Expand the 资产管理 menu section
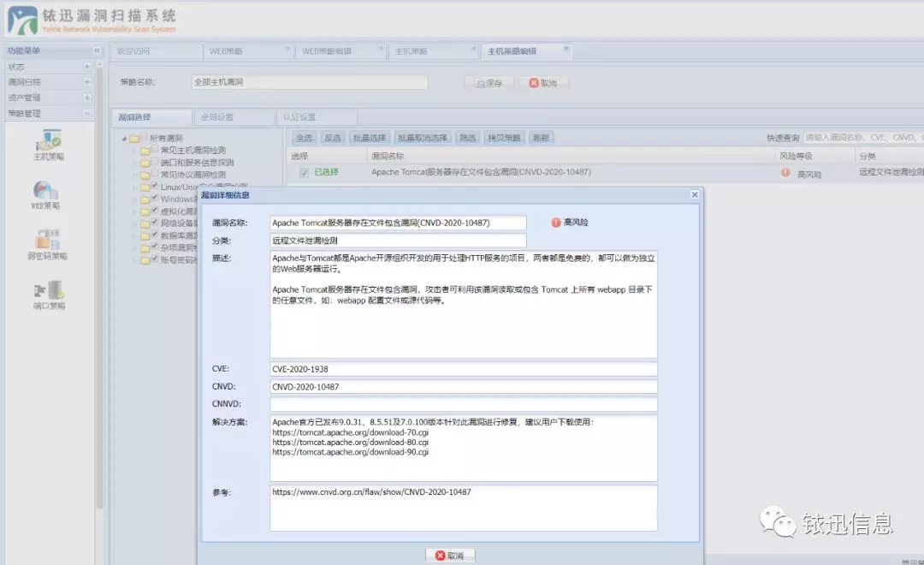Image resolution: width=924 pixels, height=565 pixels. tap(86, 98)
